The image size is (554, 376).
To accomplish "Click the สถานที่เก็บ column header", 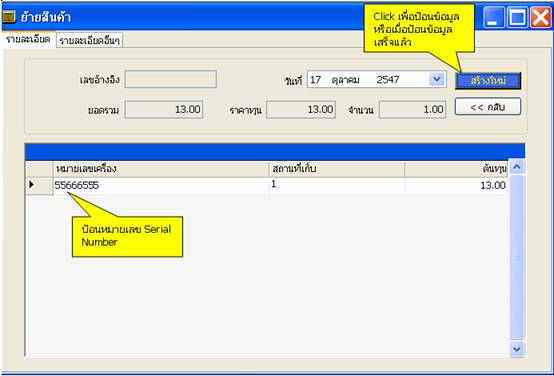I will pyautogui.click(x=336, y=169).
